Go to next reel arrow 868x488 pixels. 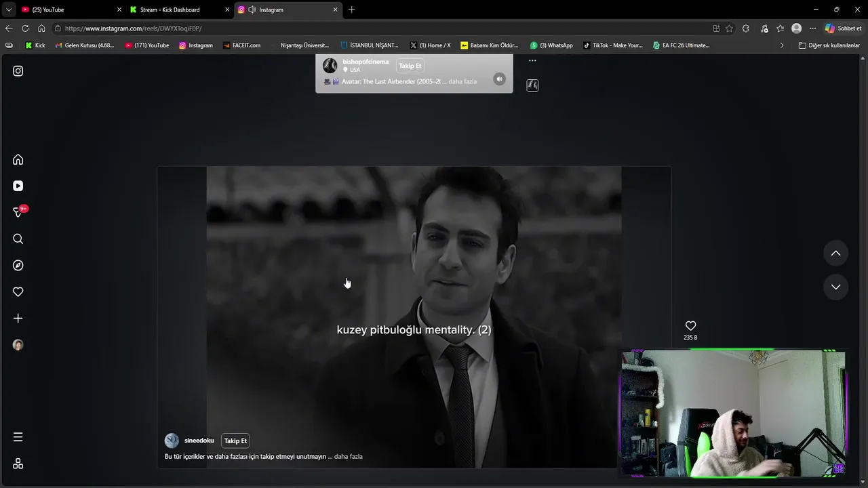(x=835, y=287)
